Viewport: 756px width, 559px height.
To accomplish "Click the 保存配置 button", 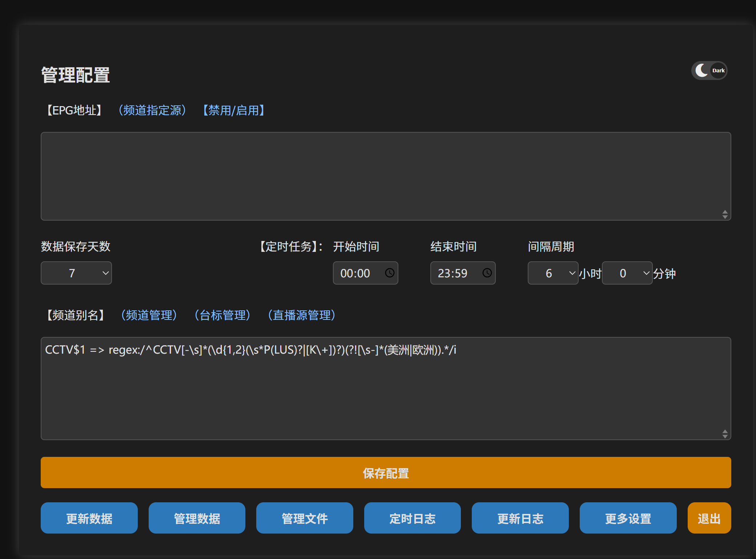I will point(386,472).
